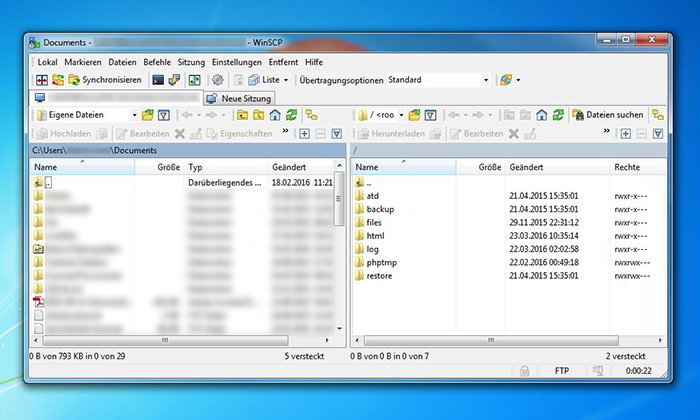Click the lock icon in status bar
The width and height of the screenshot is (700, 420).
[525, 371]
